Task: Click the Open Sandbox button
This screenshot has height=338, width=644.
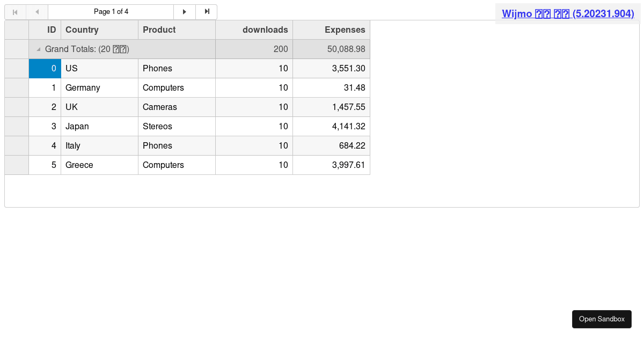Action: tap(602, 319)
